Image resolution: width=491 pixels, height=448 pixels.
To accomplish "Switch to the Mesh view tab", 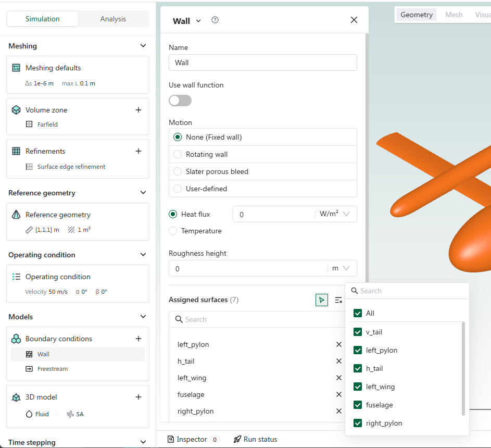I will pos(454,15).
